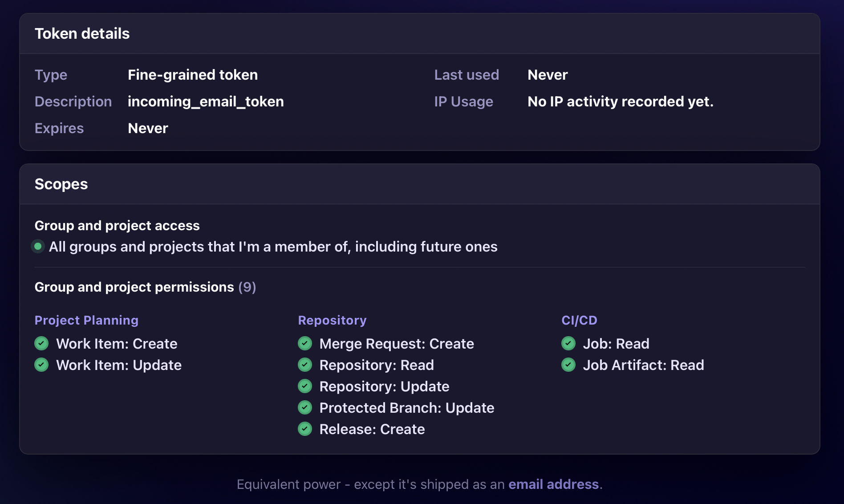The image size is (844, 504).
Task: Click the Equivalent power footer sentence
Action: pos(419,484)
